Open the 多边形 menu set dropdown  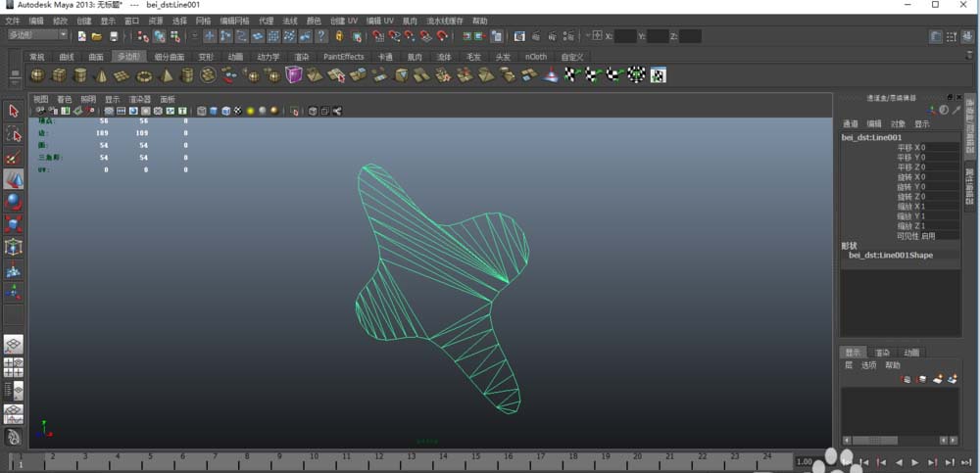tap(37, 35)
